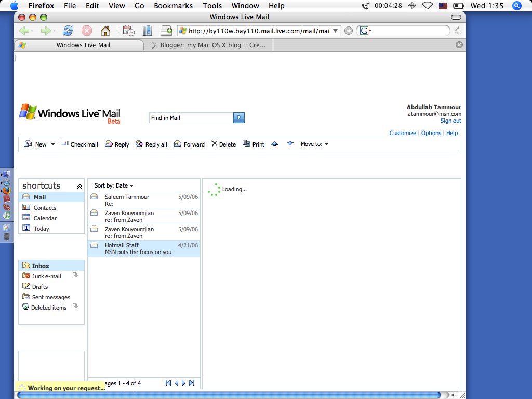The height and width of the screenshot is (399, 532).
Task: Click the horizontal scrollbar at the window bottom
Action: [229, 395]
